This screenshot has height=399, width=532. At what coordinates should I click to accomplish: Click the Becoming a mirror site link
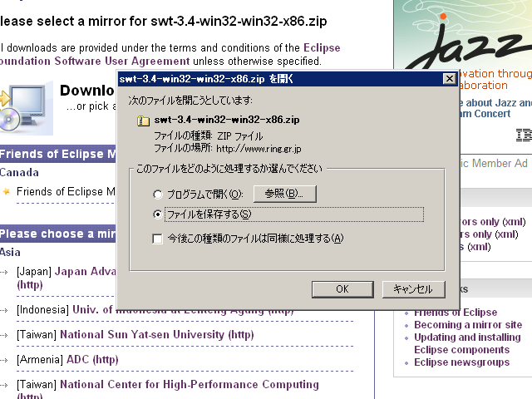pos(468,325)
